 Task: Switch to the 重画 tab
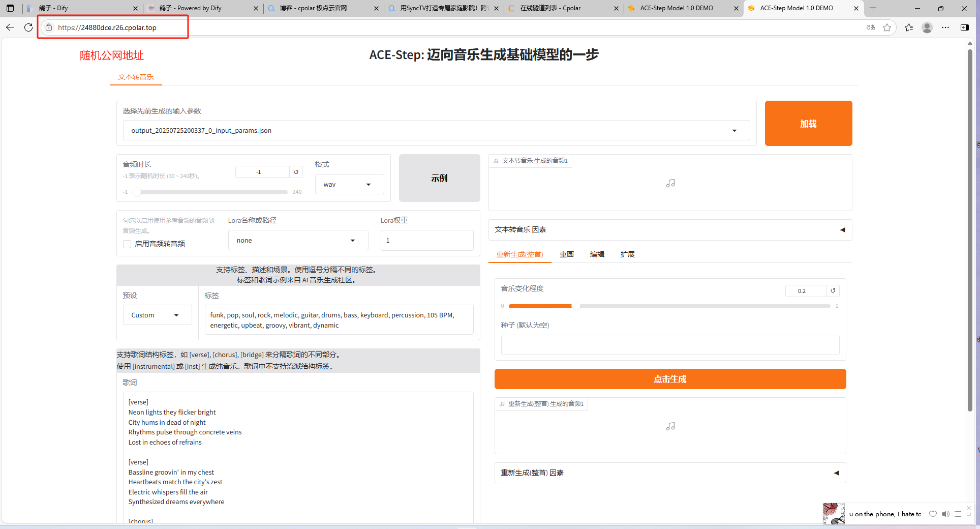click(566, 254)
